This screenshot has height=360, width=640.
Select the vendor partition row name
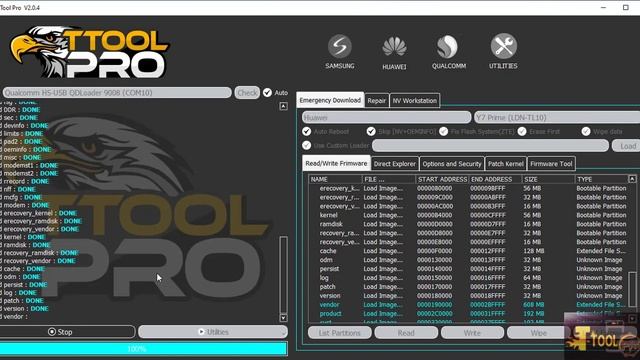tap(329, 305)
